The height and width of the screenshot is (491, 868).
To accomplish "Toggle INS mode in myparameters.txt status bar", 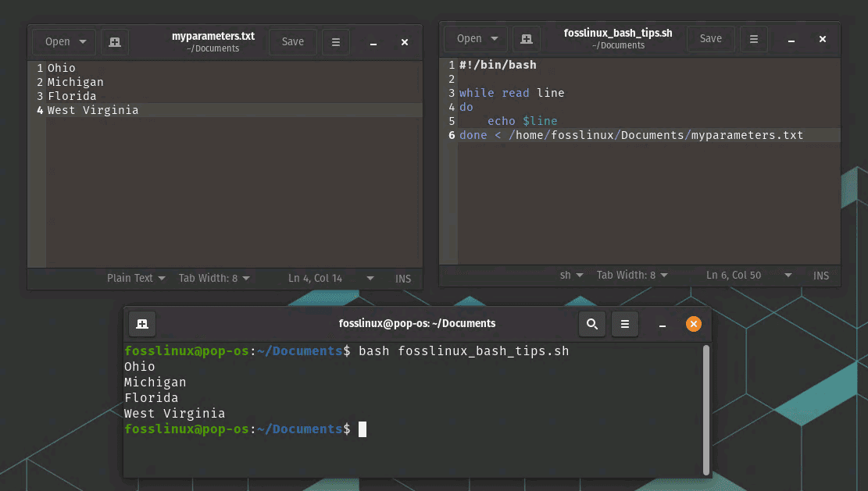I will pos(403,279).
